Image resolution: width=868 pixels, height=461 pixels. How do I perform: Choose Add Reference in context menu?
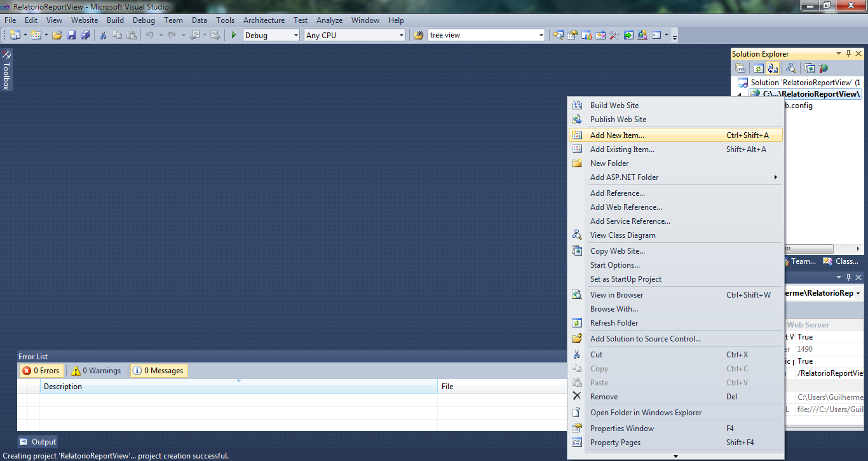point(676,193)
